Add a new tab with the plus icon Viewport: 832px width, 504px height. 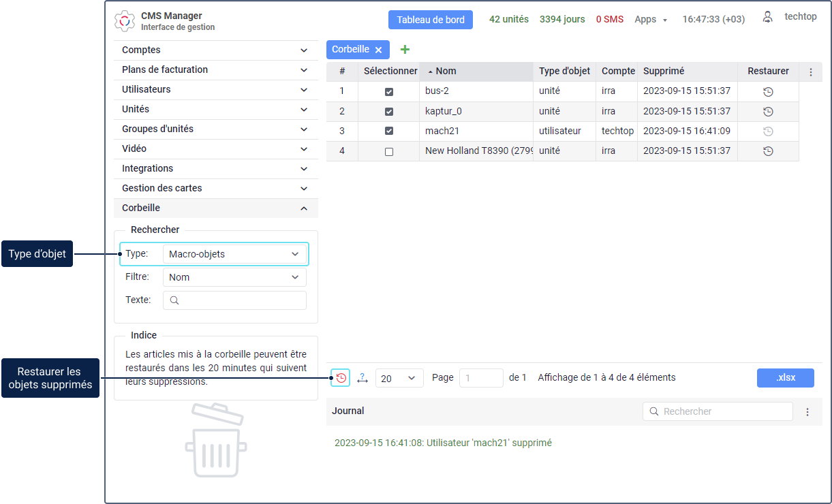pyautogui.click(x=405, y=49)
